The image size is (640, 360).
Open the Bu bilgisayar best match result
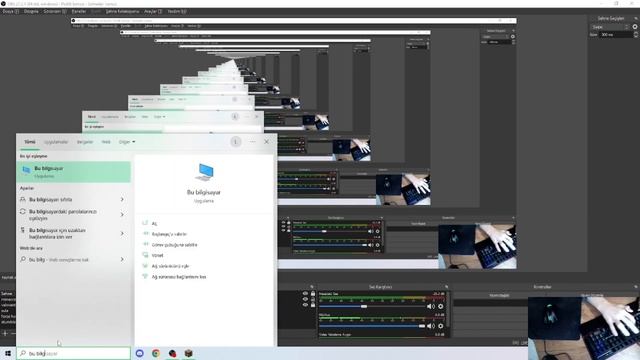coord(73,172)
